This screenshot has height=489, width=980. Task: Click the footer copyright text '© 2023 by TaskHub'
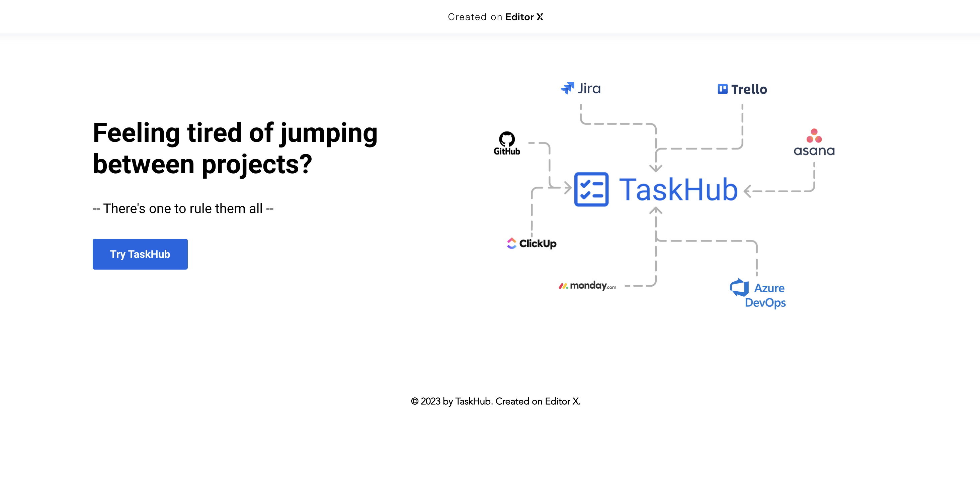452,401
